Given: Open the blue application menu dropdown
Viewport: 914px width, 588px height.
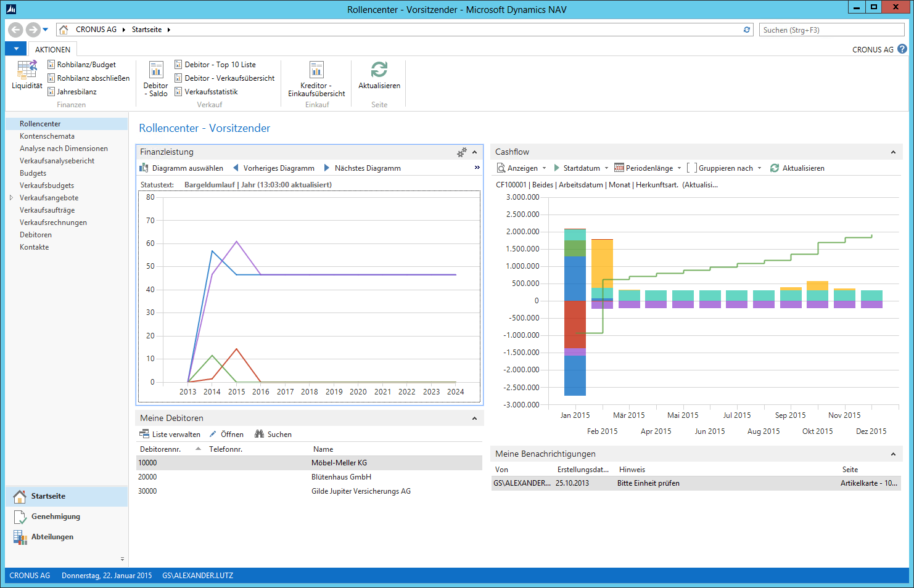Looking at the screenshot, I should click(16, 49).
